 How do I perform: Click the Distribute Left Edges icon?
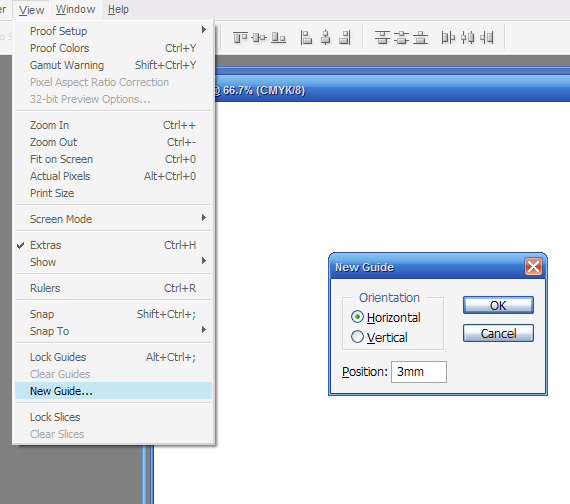(448, 37)
